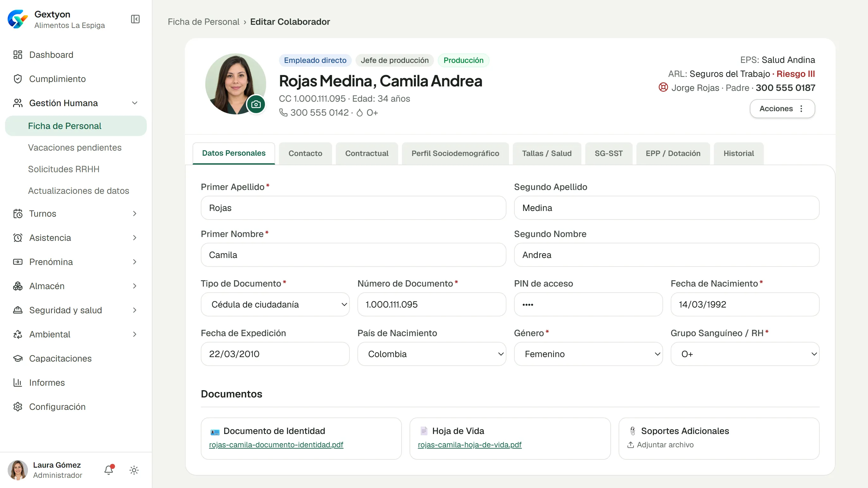The height and width of the screenshot is (488, 868).
Task: Collapse the sidebar panel icon
Action: pyautogui.click(x=135, y=19)
